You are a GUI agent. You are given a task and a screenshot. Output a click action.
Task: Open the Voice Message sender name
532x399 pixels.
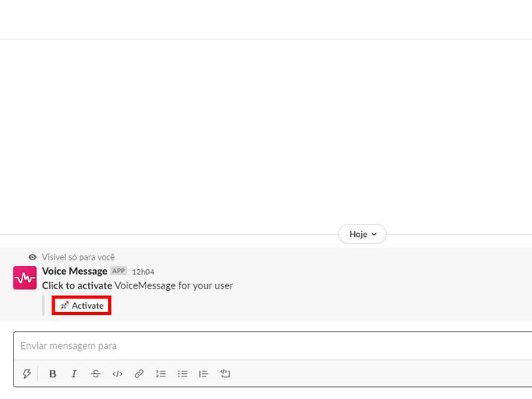(75, 271)
